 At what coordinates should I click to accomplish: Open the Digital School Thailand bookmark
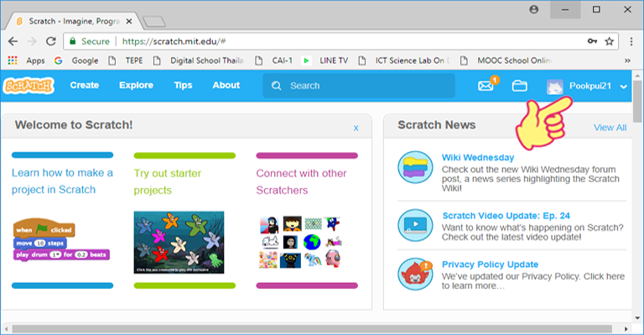[x=199, y=60]
